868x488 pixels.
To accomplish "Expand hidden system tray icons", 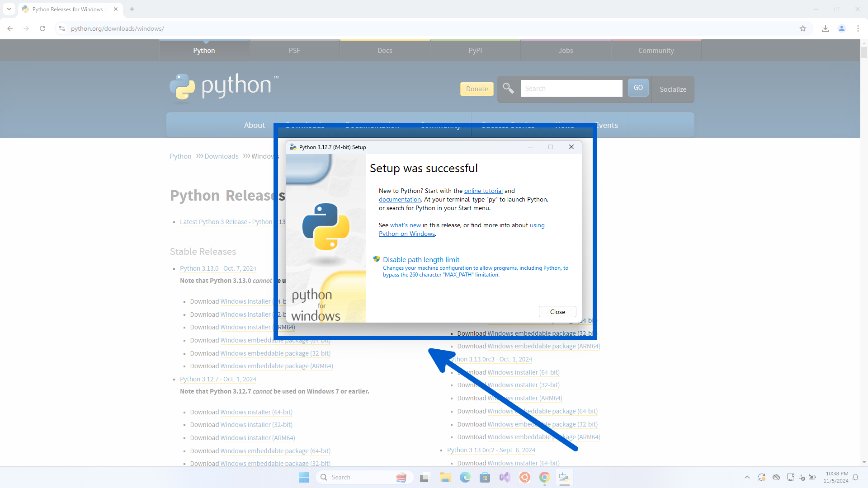I will (747, 477).
